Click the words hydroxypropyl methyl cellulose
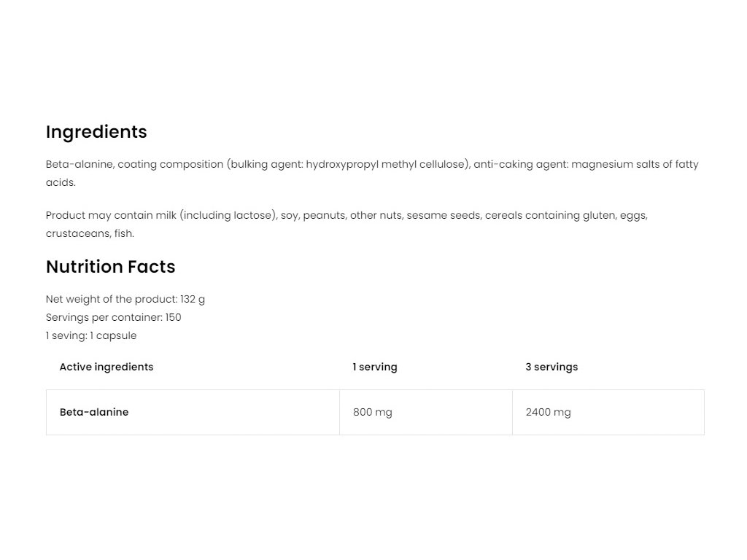The width and height of the screenshot is (747, 560). pos(385,164)
